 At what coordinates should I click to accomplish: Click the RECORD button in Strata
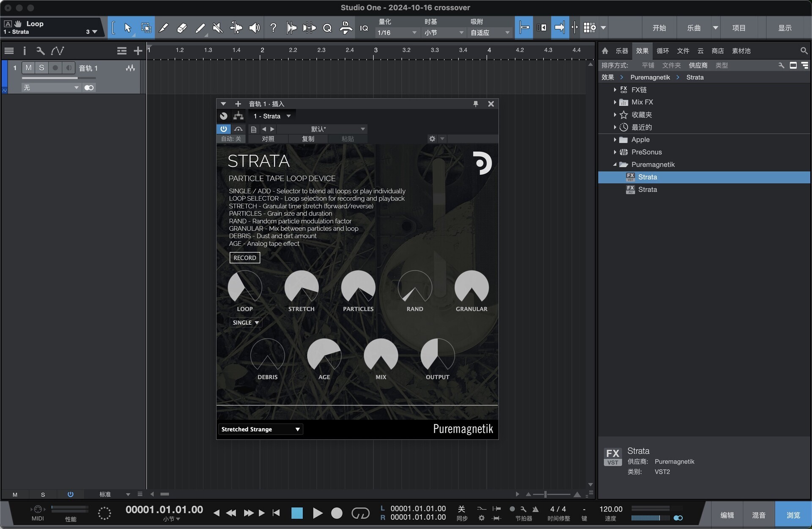coord(244,258)
